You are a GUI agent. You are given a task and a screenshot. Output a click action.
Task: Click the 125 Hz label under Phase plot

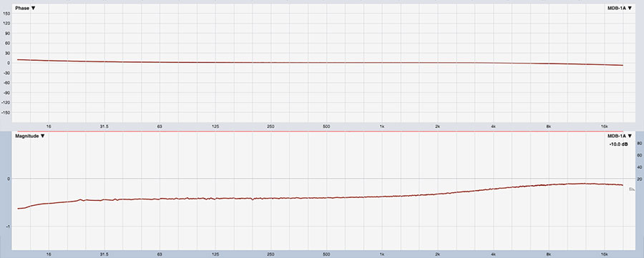pyautogui.click(x=215, y=126)
